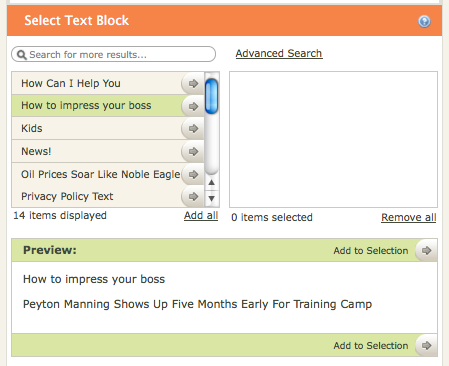Click bottom Add to Selection arrow icon
449x366 pixels.
(426, 345)
